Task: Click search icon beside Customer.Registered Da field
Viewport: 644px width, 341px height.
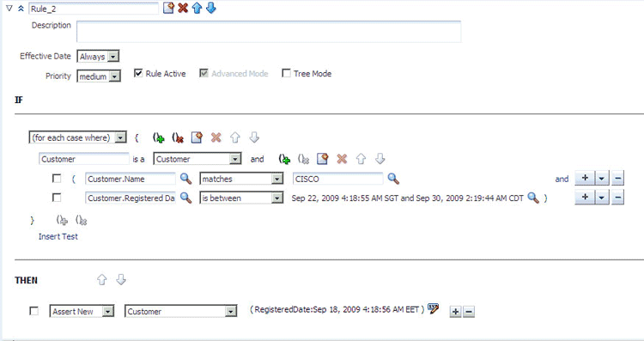Action: pyautogui.click(x=186, y=198)
